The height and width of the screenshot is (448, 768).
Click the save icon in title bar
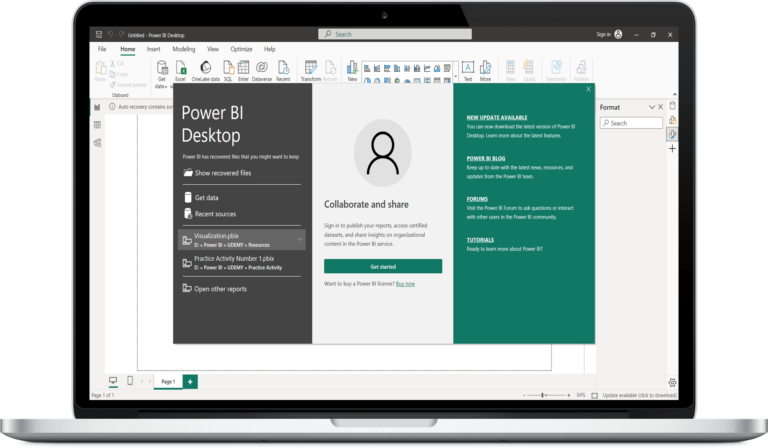[99, 34]
